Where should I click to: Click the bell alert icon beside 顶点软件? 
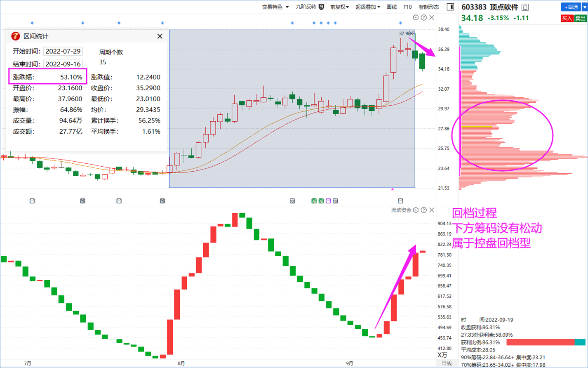coord(525,7)
